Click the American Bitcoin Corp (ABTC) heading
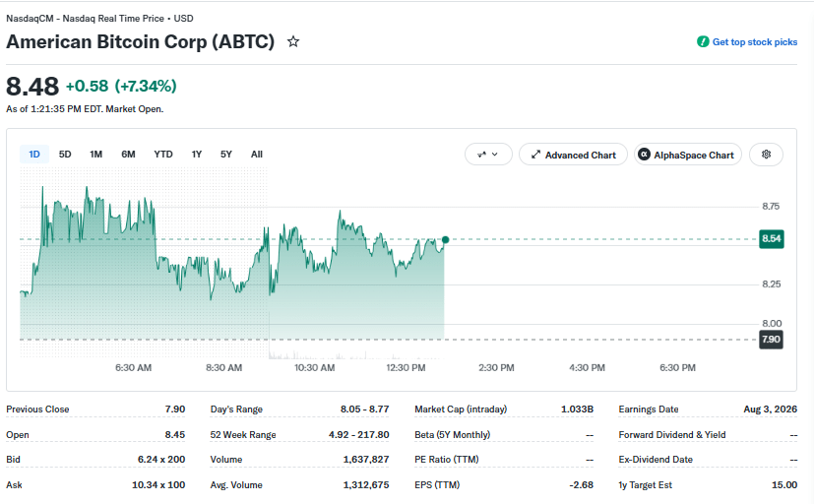This screenshot has width=814, height=504. (x=140, y=41)
